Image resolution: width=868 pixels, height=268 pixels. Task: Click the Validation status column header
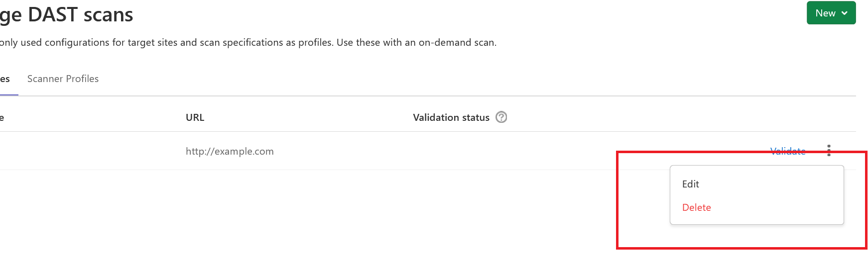pyautogui.click(x=451, y=117)
